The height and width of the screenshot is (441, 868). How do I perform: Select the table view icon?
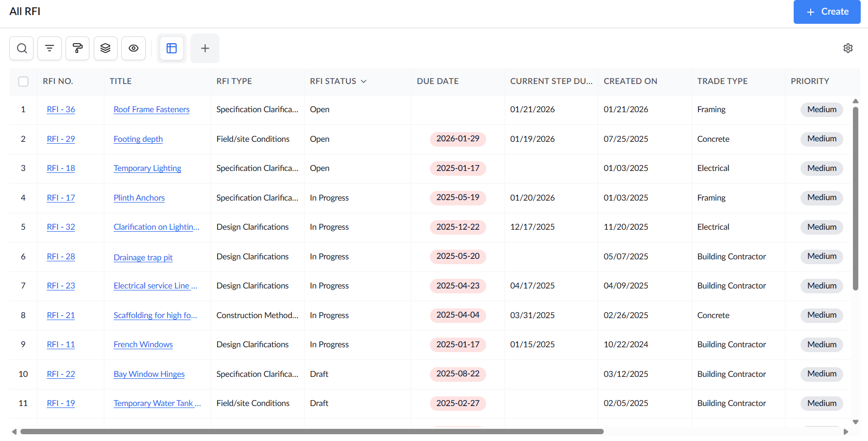click(x=172, y=48)
